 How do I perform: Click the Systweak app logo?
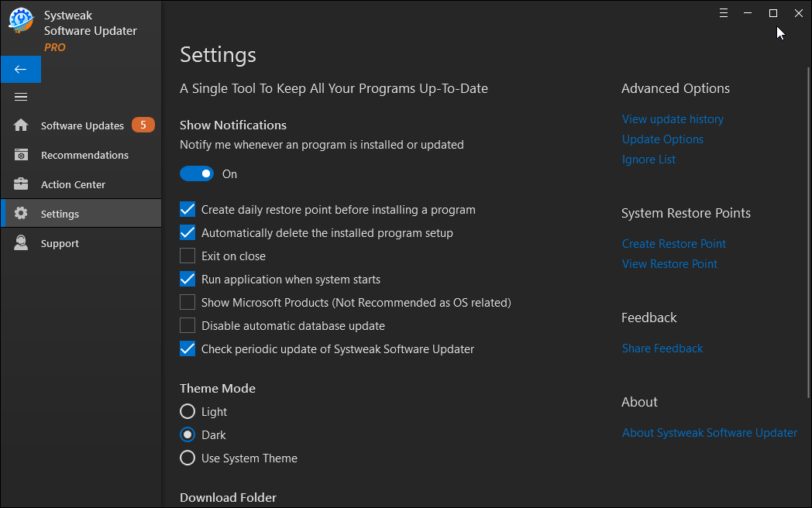coord(22,21)
